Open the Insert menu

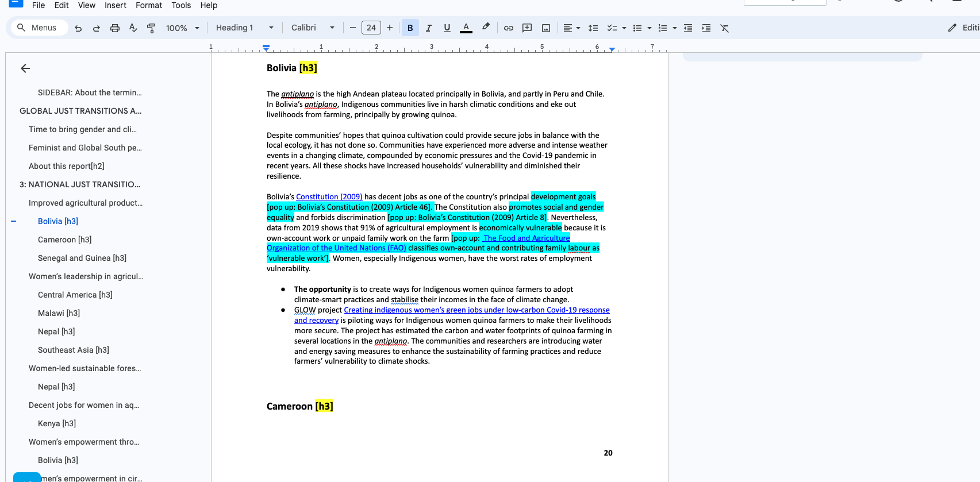click(x=115, y=5)
